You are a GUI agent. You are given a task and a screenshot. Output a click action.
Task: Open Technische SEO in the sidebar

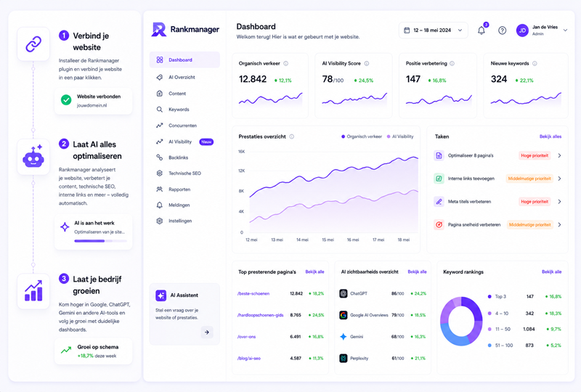pos(184,173)
